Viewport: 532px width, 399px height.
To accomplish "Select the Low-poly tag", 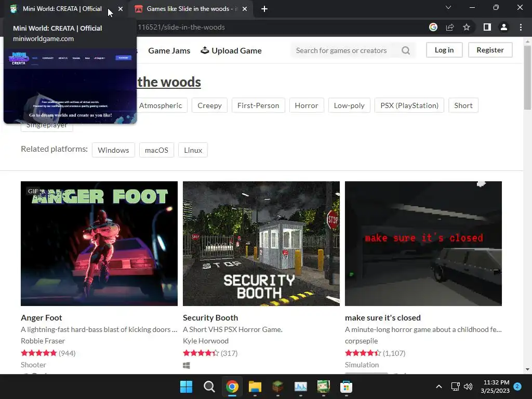I will (x=349, y=105).
